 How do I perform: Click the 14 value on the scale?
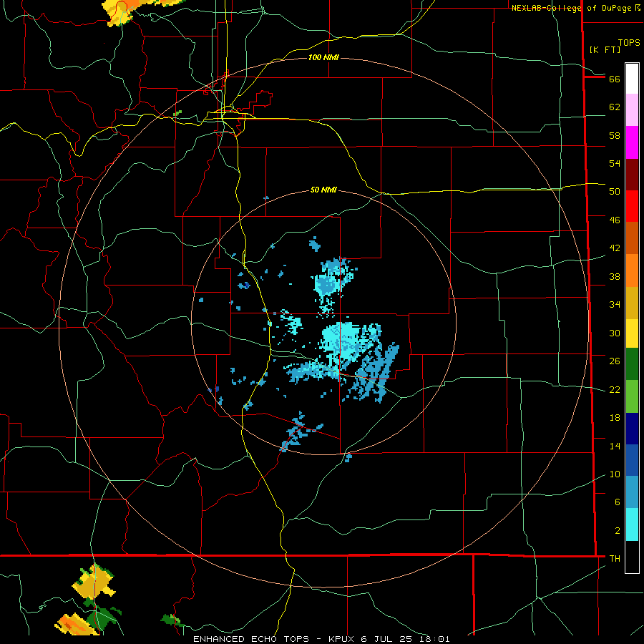point(615,446)
